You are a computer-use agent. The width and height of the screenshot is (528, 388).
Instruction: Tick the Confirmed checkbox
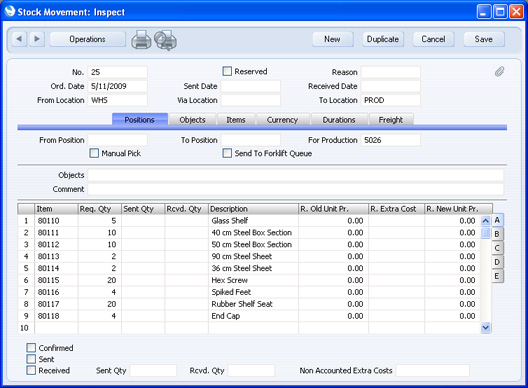click(x=31, y=348)
